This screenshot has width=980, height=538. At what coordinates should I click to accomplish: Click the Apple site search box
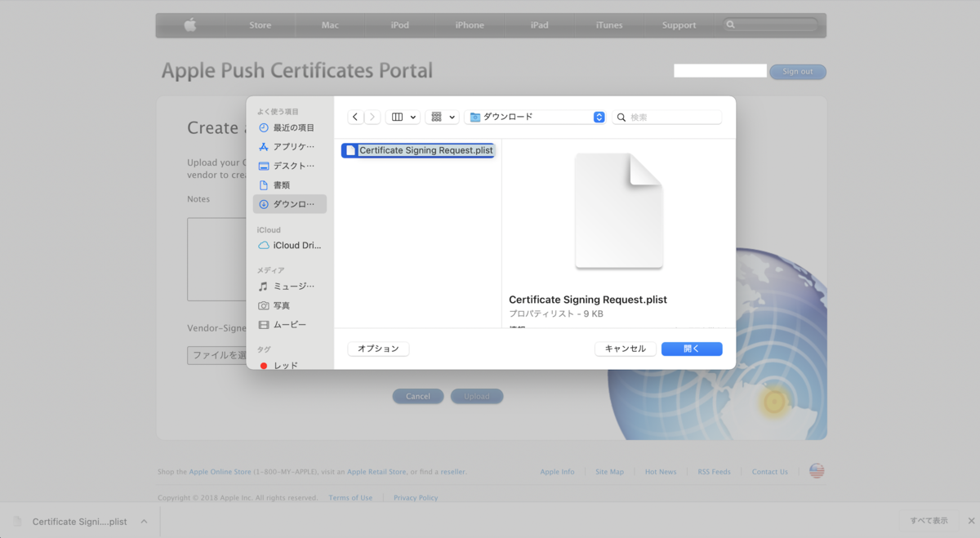click(x=771, y=25)
